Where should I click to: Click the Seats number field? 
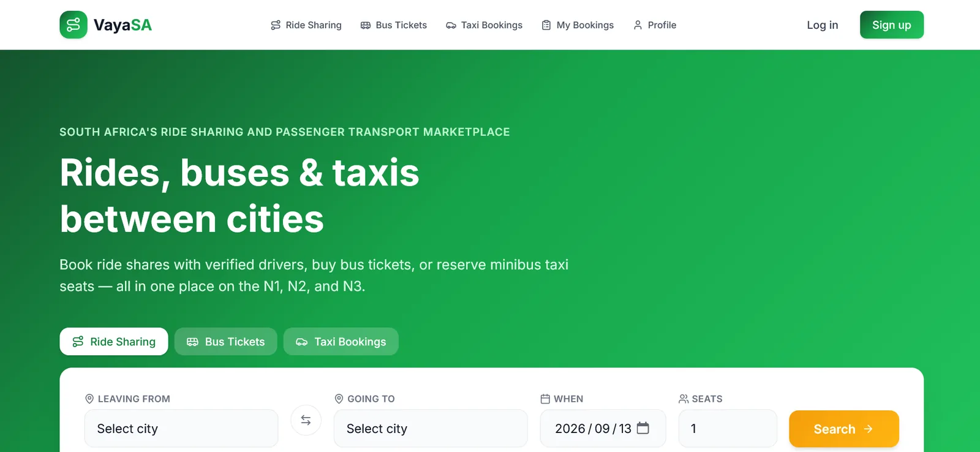coord(728,429)
